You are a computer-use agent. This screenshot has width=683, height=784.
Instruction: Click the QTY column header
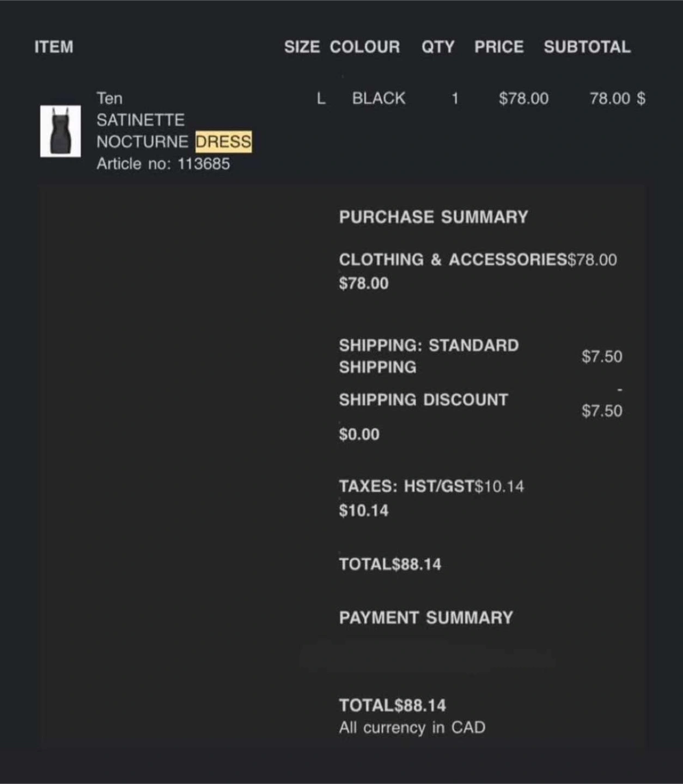(438, 47)
